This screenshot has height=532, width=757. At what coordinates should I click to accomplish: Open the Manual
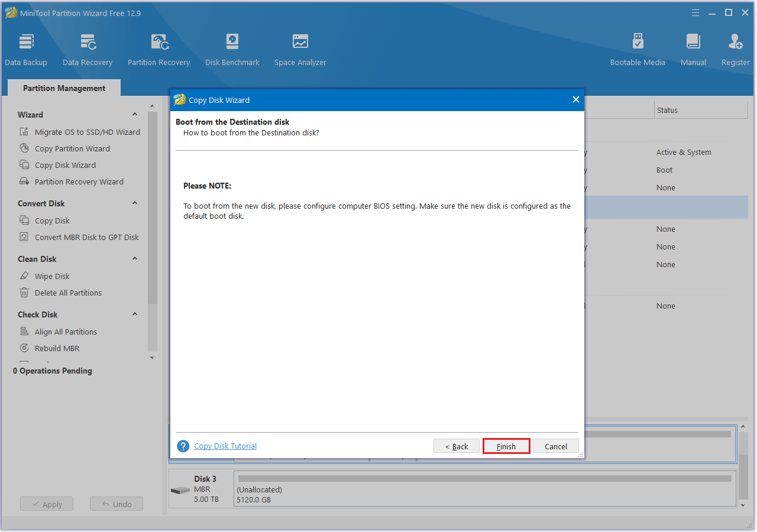tap(693, 50)
